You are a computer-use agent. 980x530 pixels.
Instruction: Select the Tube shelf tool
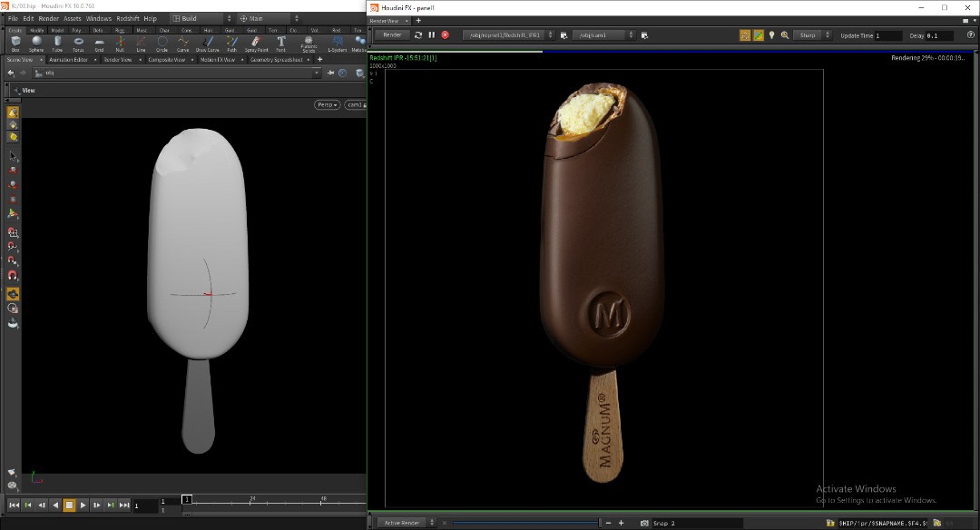57,44
